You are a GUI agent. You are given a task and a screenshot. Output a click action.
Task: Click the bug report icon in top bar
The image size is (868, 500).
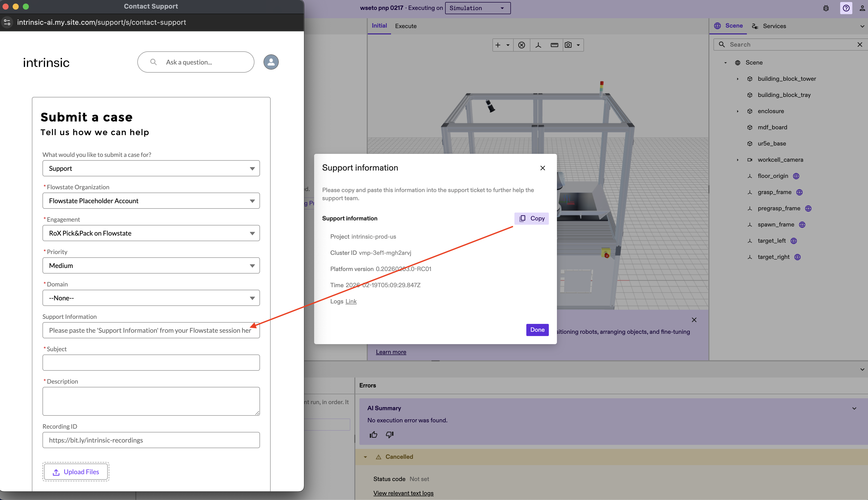click(826, 8)
